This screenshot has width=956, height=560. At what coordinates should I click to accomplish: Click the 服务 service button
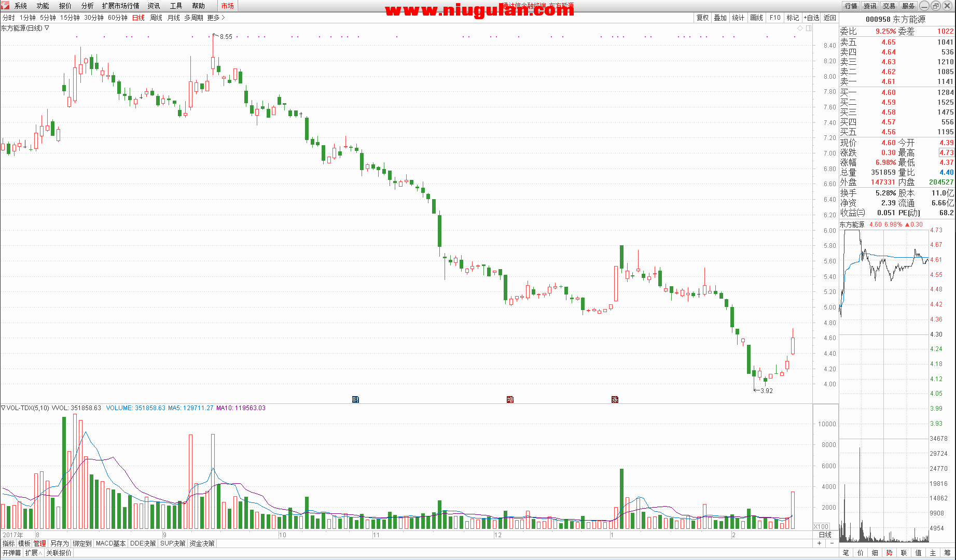pos(909,6)
